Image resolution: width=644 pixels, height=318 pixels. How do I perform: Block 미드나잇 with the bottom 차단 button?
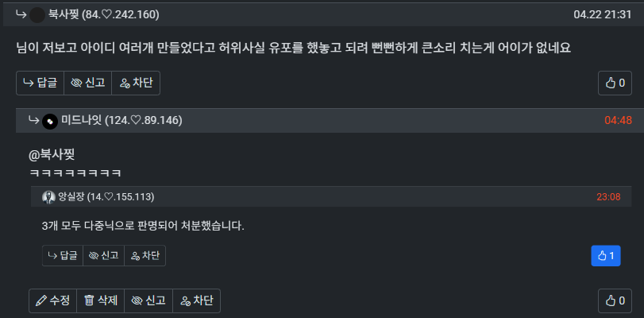(x=196, y=301)
